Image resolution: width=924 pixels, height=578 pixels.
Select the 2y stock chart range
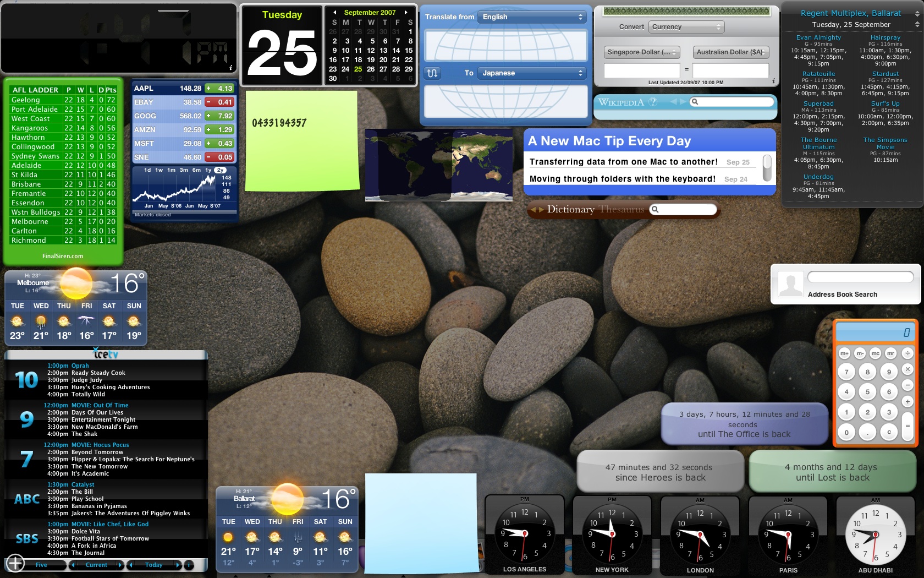[221, 170]
